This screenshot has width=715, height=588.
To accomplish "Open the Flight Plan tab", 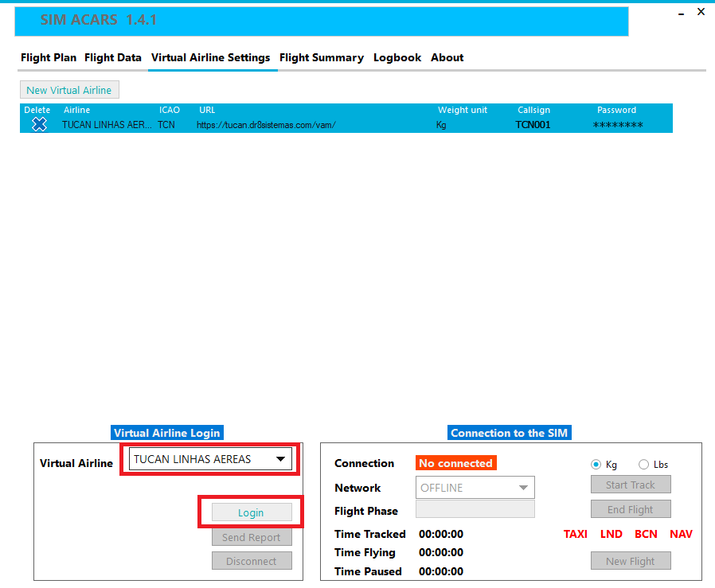I will pos(49,58).
